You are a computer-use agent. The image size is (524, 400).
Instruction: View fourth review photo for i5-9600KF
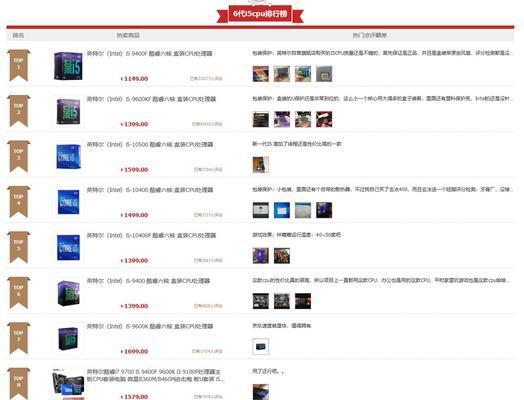point(324,119)
